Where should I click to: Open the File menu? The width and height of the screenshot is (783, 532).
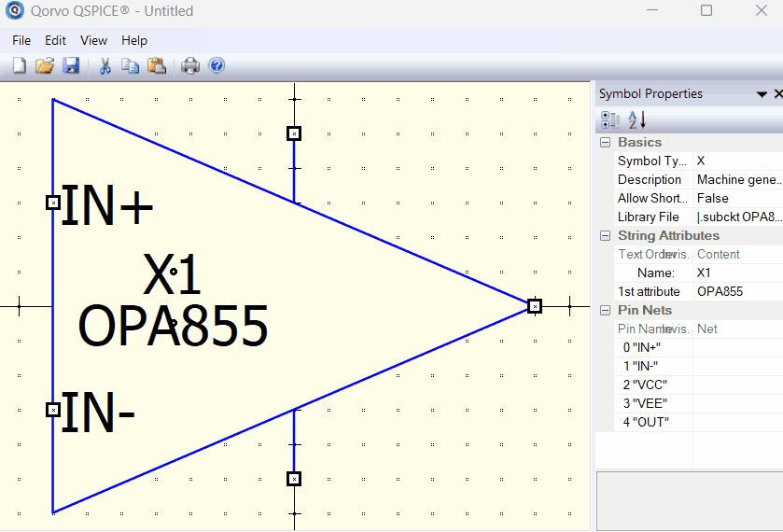(21, 40)
